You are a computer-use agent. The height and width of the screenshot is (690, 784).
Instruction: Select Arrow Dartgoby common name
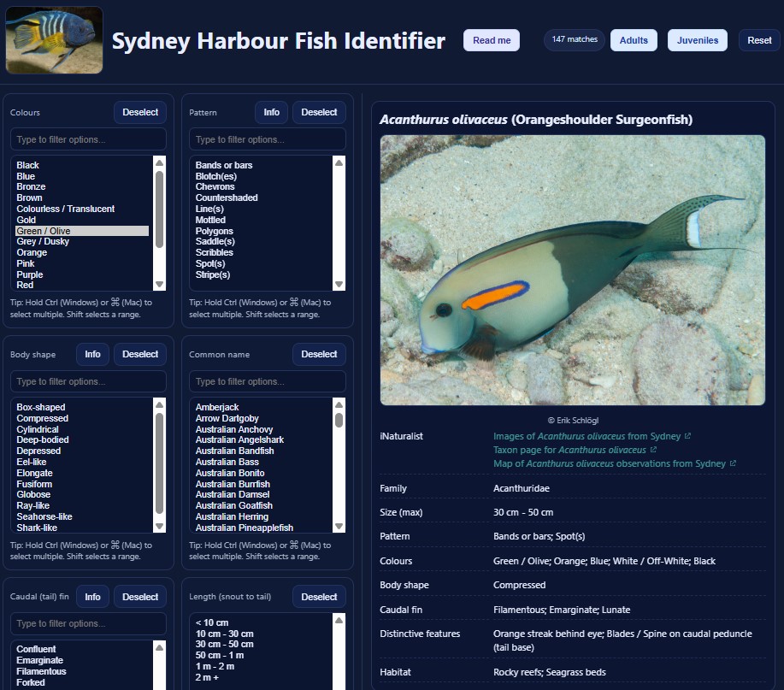coord(262,418)
